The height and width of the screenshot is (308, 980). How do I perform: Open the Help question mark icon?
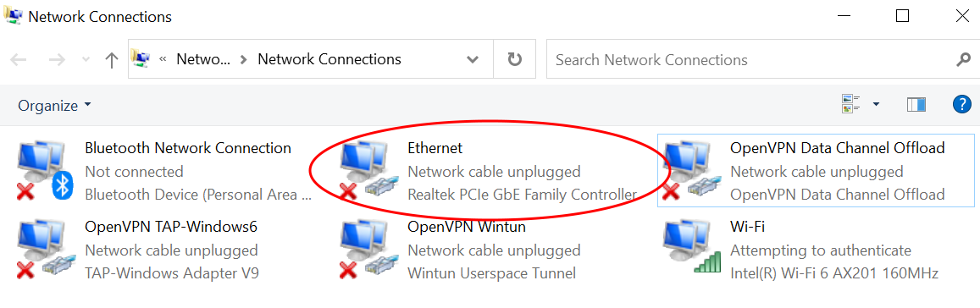point(962,104)
